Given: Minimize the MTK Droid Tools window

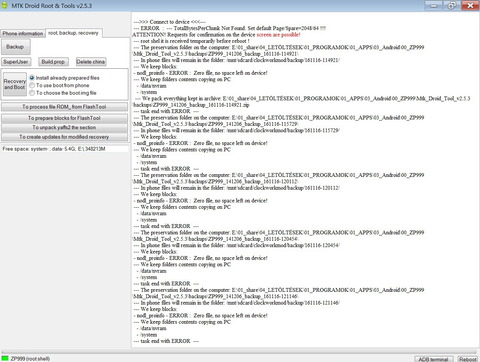Looking at the screenshot, I should [x=434, y=5].
